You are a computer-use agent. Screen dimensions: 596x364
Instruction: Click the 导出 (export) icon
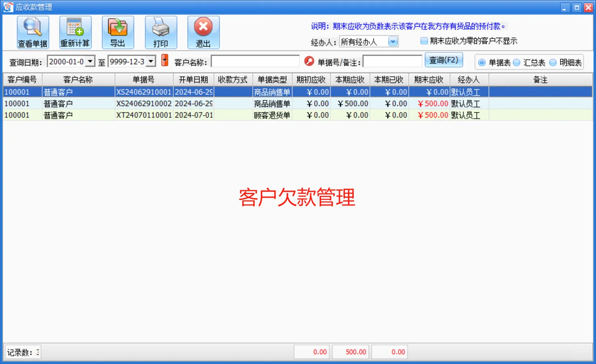118,32
